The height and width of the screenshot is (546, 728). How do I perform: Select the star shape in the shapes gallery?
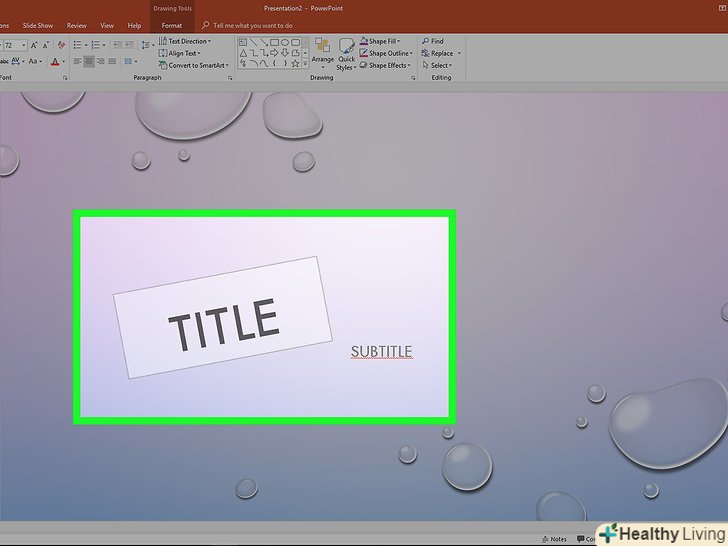pos(297,63)
